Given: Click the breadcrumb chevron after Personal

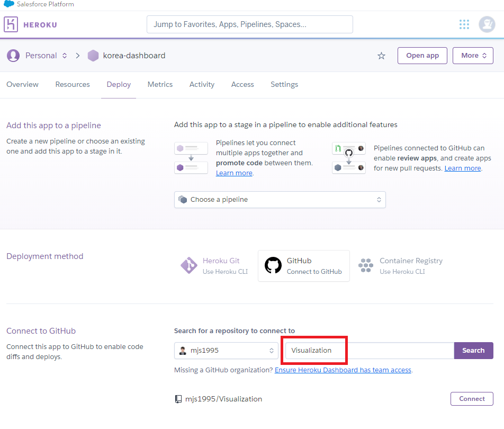Looking at the screenshot, I should click(x=78, y=56).
